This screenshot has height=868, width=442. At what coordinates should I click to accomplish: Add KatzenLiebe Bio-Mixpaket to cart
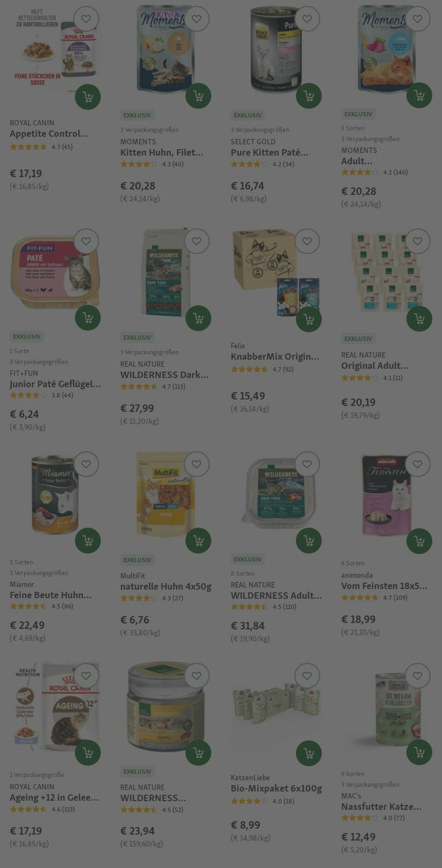(309, 753)
